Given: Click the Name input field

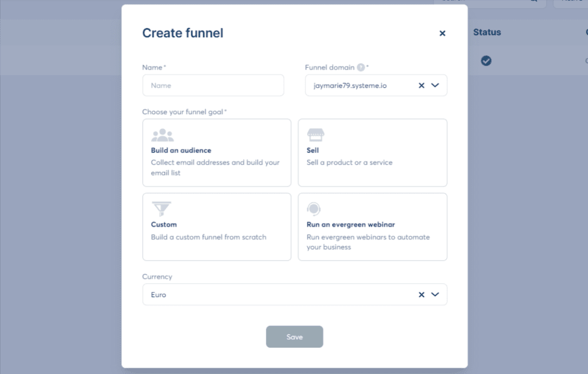Looking at the screenshot, I should [x=213, y=85].
